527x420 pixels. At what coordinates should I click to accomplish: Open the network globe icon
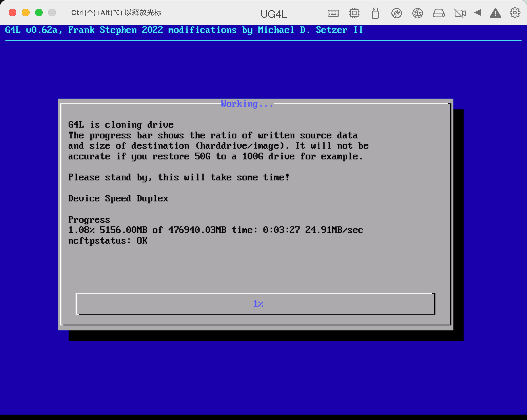(x=417, y=13)
